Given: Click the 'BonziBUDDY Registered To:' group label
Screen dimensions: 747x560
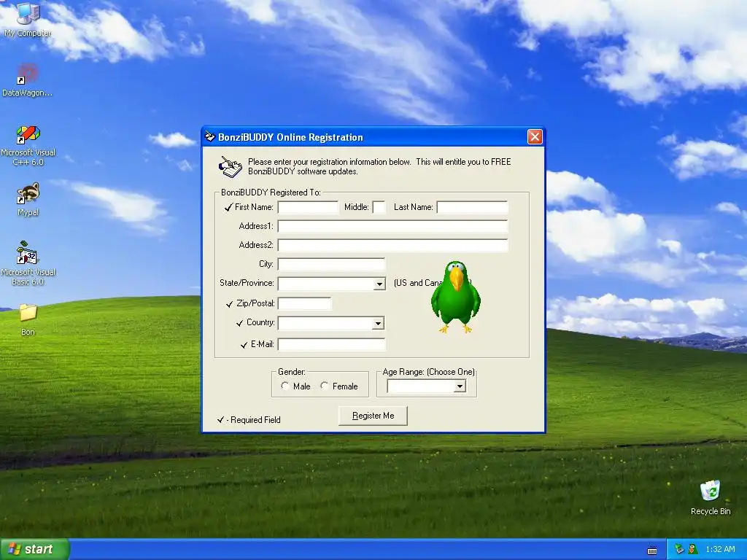Looking at the screenshot, I should click(x=271, y=192).
